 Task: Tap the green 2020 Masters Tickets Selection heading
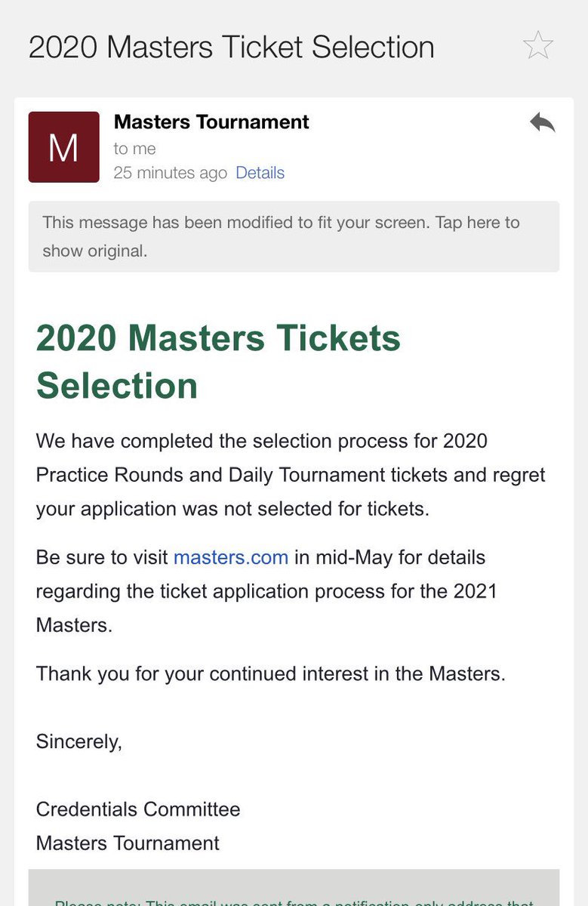click(218, 362)
